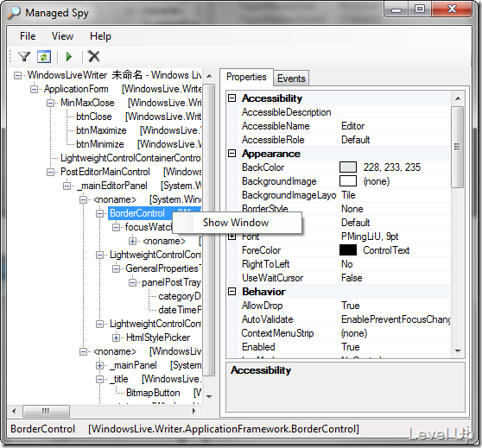Click the ContextMenuStrip property label
Screen dimensions: 482x448
point(277,333)
